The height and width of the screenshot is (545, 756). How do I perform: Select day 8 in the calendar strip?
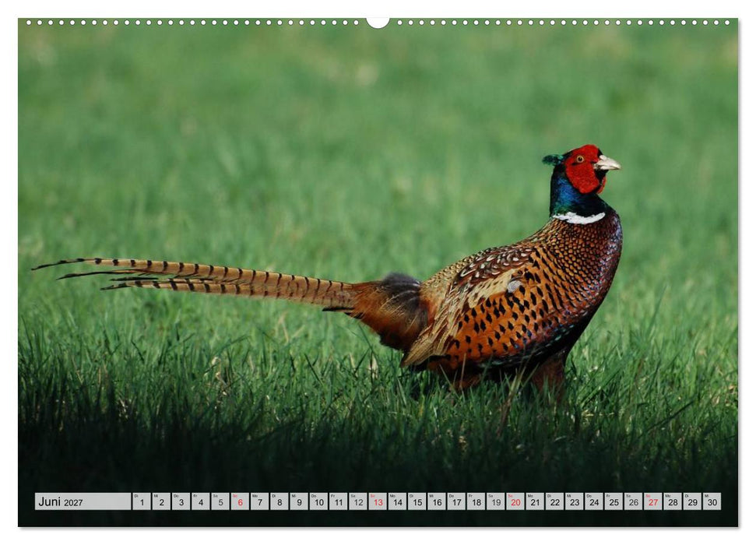280,501
